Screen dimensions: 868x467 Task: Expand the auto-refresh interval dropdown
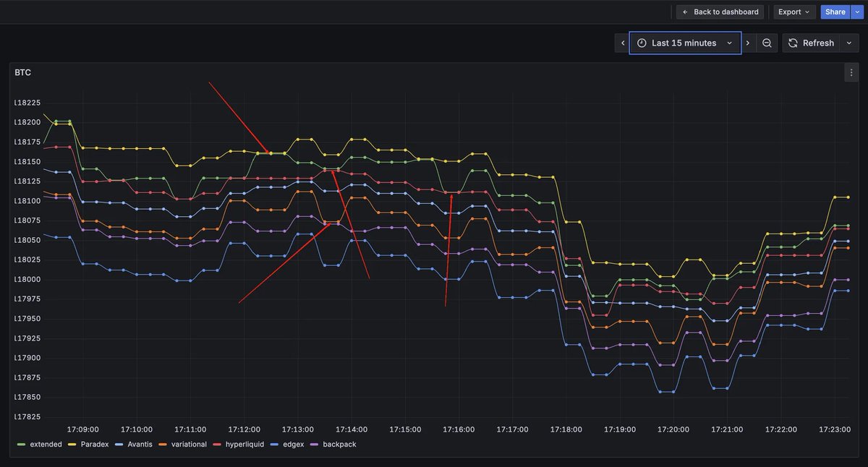[x=848, y=43]
